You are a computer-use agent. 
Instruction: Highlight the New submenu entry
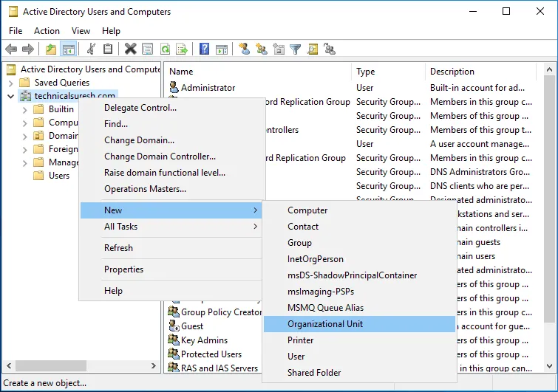[x=171, y=210]
